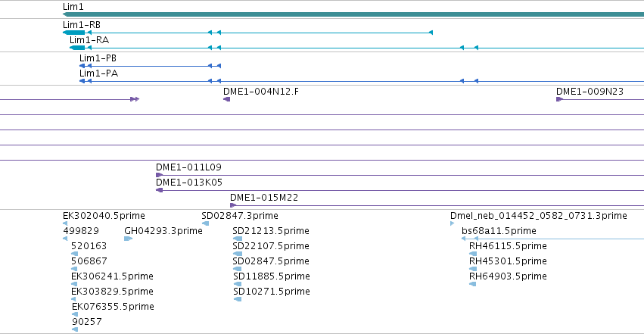This screenshot has width=644, height=334.
Task: Select EST 499829 label
Action: (81, 231)
